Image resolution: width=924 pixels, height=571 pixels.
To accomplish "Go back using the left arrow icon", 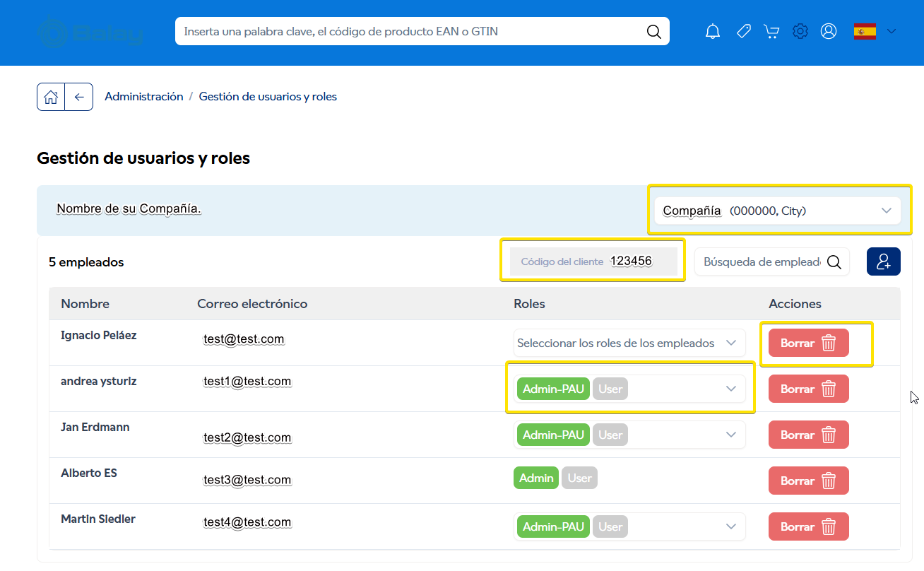I will pos(79,97).
